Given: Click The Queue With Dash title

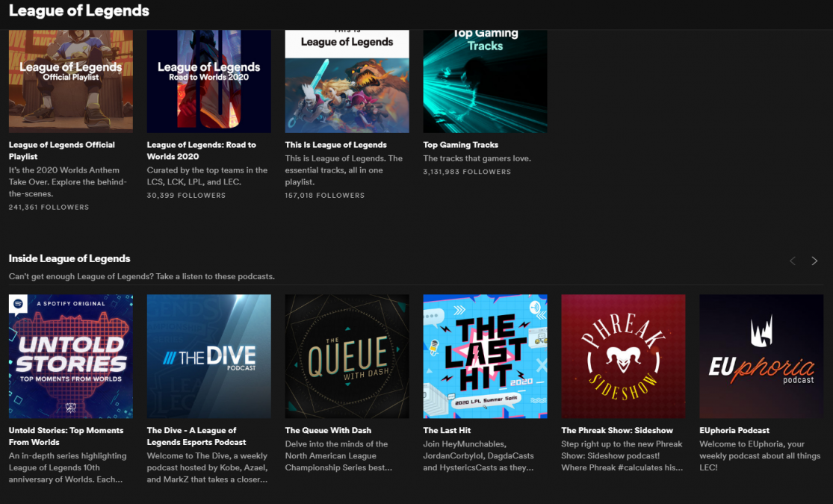Looking at the screenshot, I should coord(328,430).
